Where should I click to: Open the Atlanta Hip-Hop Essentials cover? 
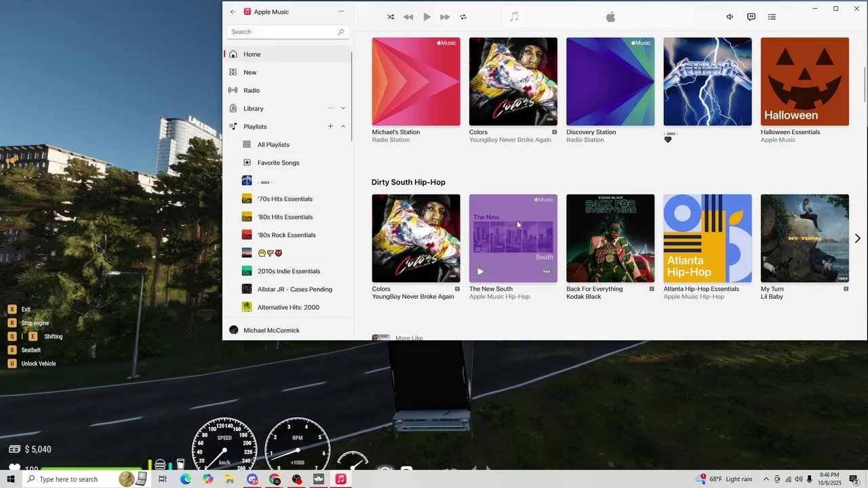(707, 239)
